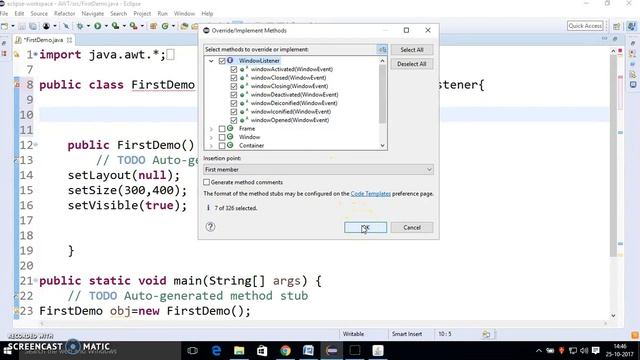Click the Quick Access field
Screen dimensions: 640x360
tap(585, 26)
